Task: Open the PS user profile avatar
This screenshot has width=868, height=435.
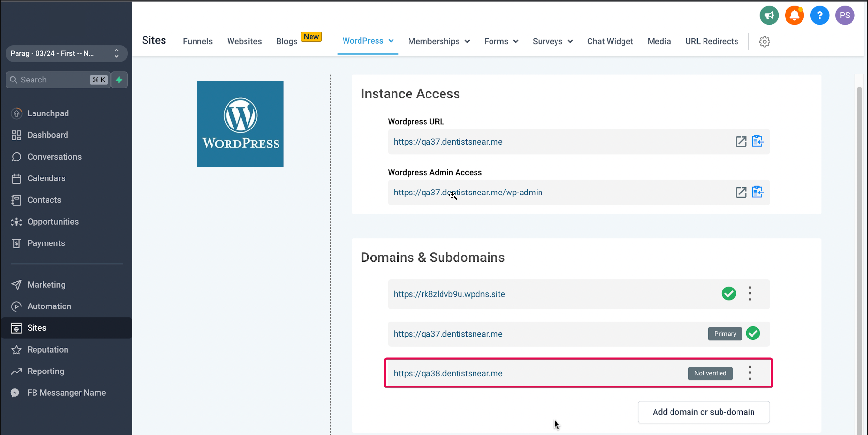Action: pyautogui.click(x=845, y=16)
